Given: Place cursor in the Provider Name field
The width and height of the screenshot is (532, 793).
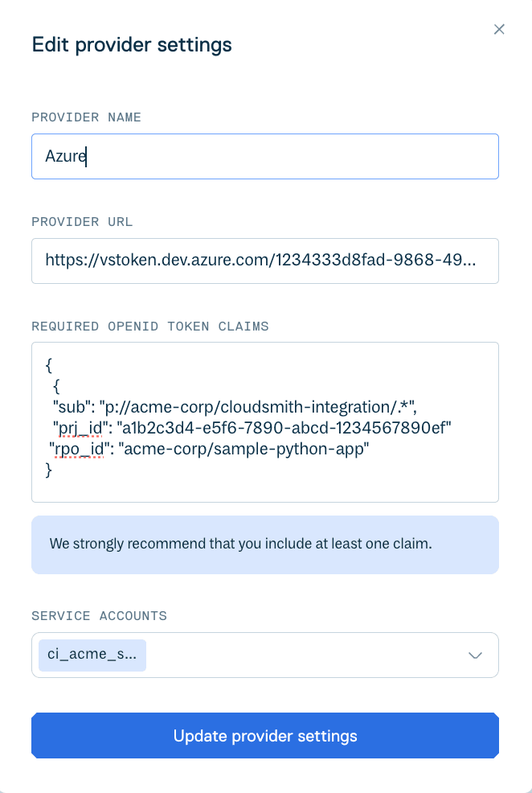Looking at the screenshot, I should [241, 156].
